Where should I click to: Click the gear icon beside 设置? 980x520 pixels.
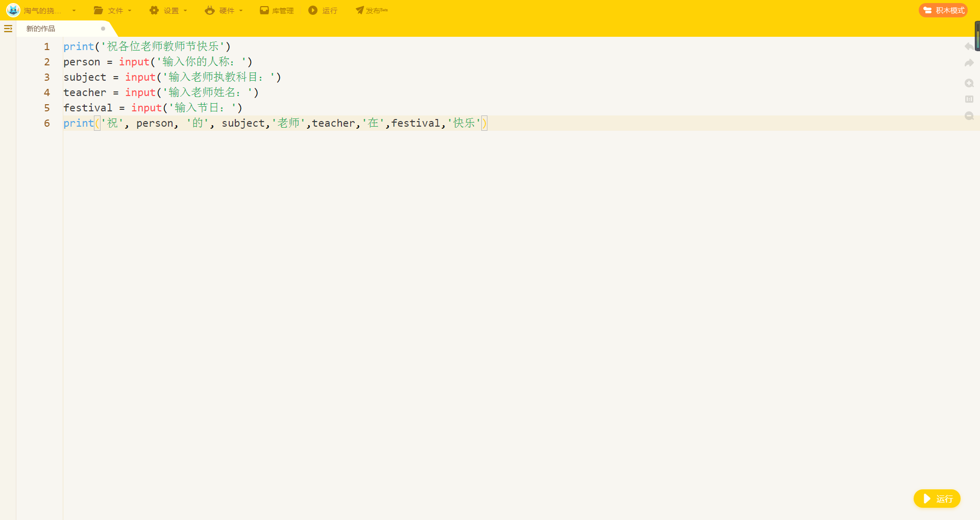click(154, 10)
